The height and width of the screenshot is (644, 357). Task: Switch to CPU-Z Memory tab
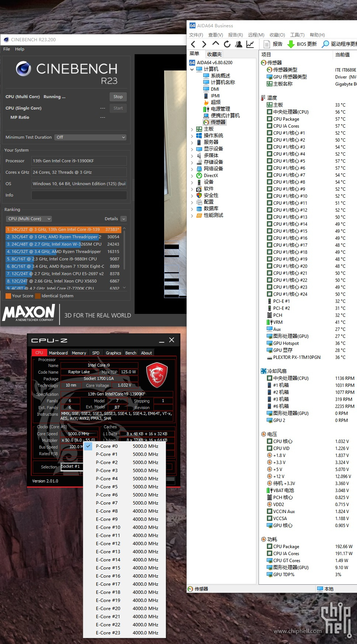(79, 353)
